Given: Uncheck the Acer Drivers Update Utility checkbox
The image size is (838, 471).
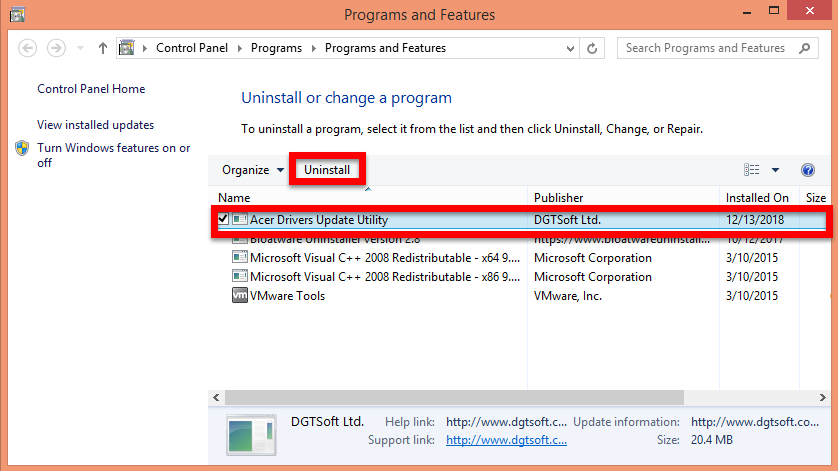Looking at the screenshot, I should click(223, 219).
